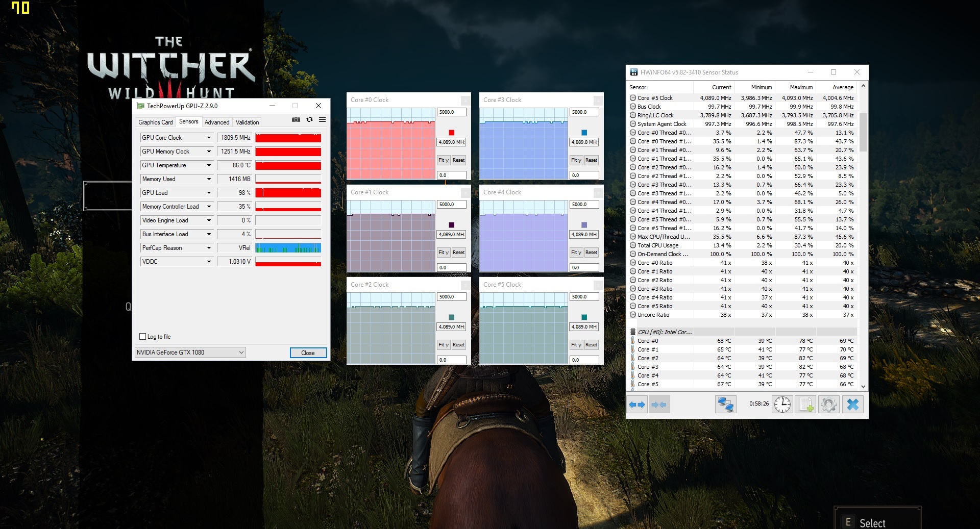Click the teal color swatch in Core #5 Clock

[584, 317]
